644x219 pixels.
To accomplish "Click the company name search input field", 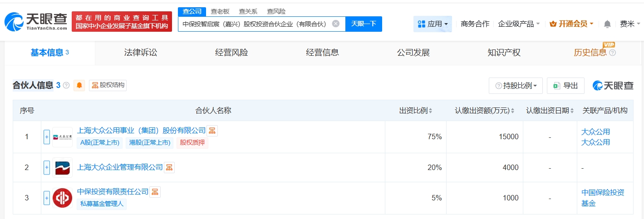I will (254, 24).
